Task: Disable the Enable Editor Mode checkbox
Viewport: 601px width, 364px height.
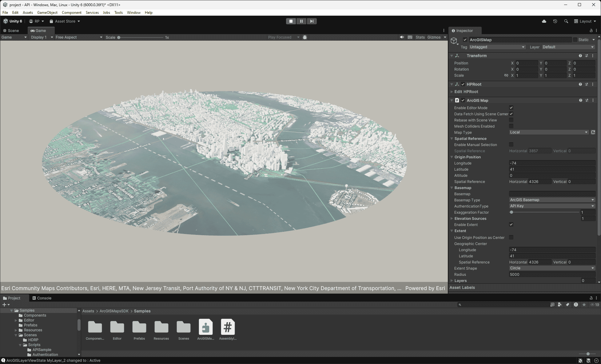Action: (511, 108)
